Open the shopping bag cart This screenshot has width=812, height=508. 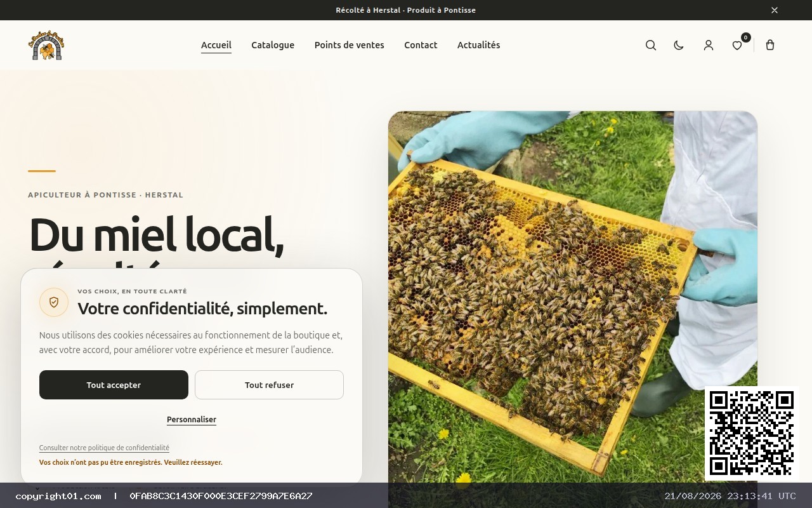coord(770,45)
